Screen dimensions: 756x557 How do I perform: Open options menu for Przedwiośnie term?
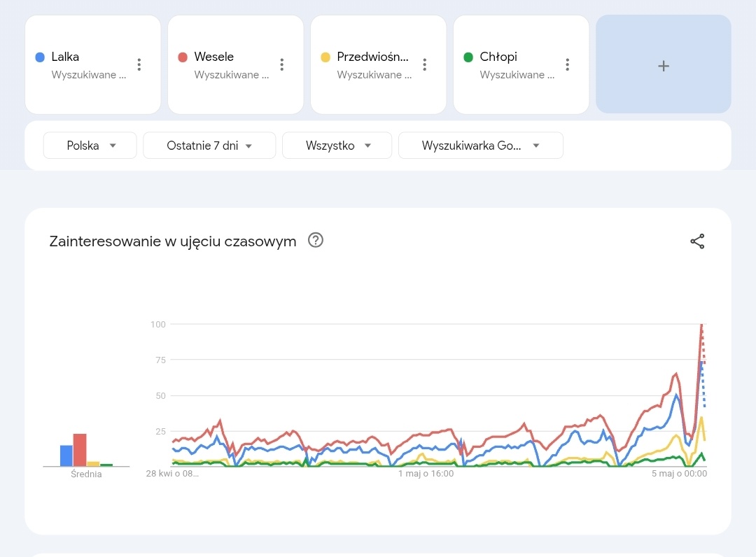tap(425, 64)
